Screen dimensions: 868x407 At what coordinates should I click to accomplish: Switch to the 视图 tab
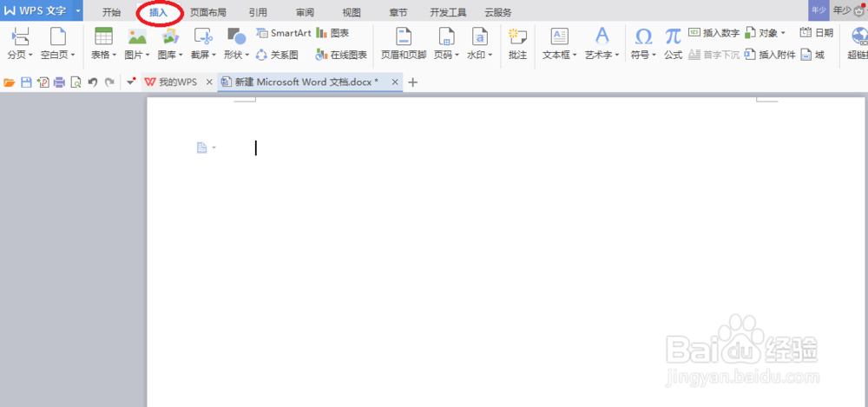(352, 12)
